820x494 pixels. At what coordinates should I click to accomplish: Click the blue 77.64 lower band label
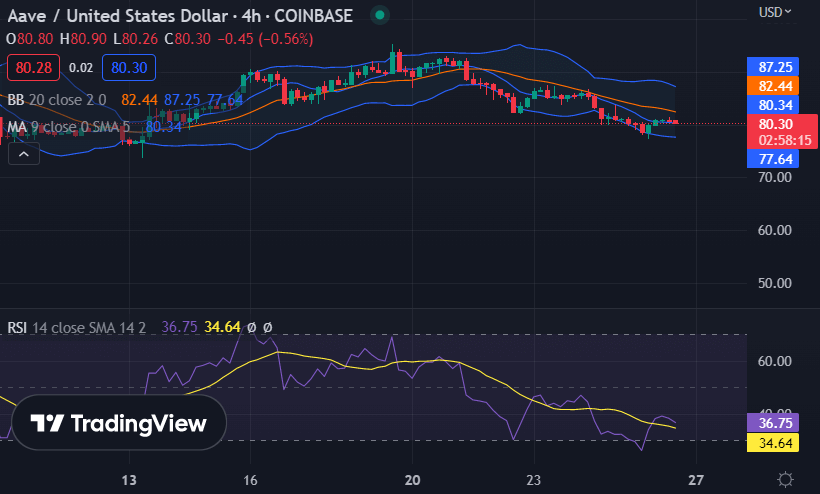[x=776, y=159]
